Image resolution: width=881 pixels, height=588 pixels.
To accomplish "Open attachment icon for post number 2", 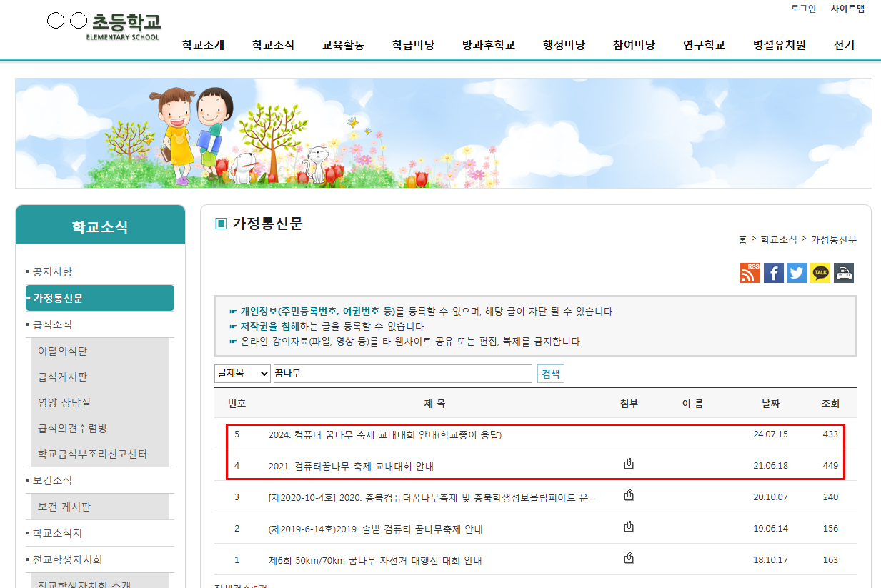I will tap(629, 527).
